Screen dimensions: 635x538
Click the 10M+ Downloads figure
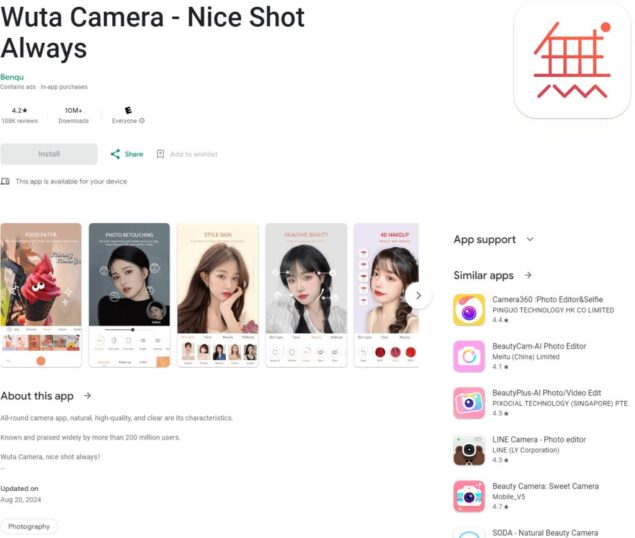pos(73,110)
